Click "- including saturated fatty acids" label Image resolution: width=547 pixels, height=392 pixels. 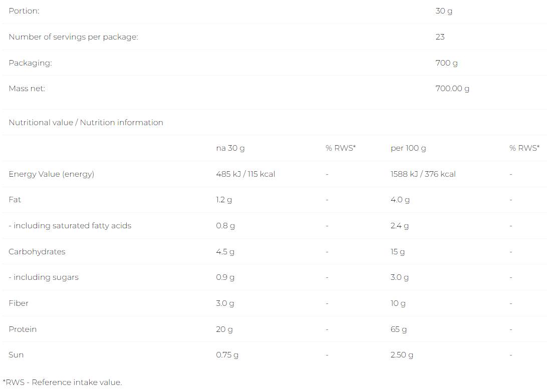click(70, 226)
